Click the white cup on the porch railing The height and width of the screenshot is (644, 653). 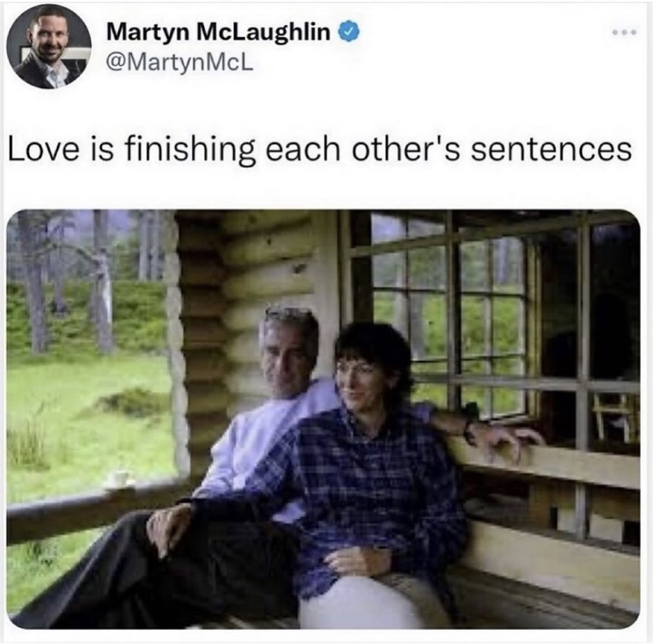coord(119,478)
